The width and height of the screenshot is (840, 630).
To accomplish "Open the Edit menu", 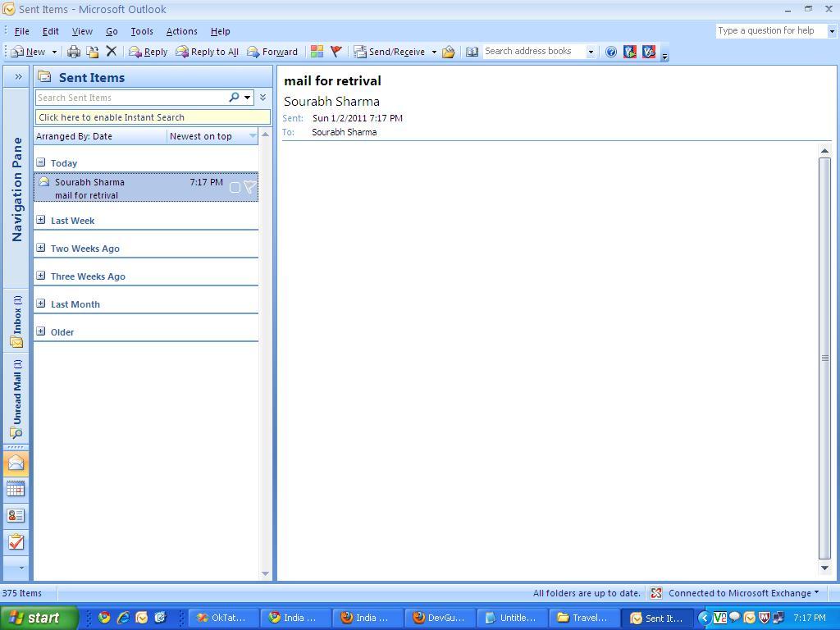I will coord(50,31).
